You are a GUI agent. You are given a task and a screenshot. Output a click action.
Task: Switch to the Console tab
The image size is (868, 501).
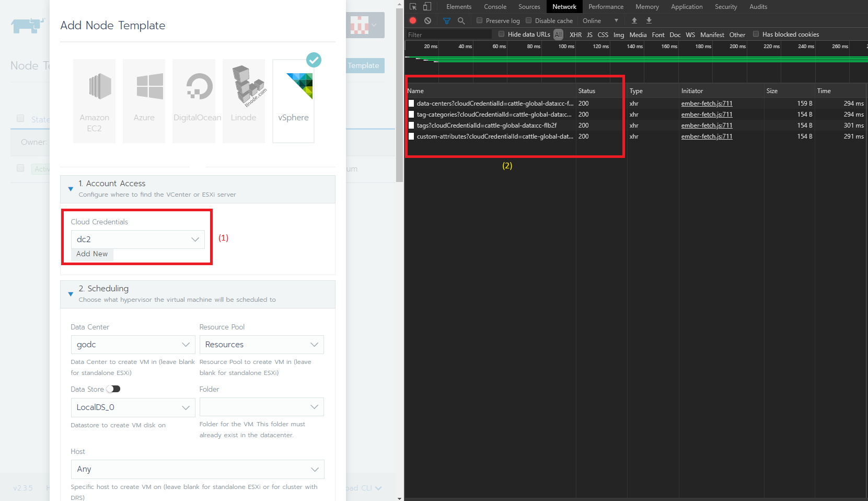pyautogui.click(x=494, y=6)
